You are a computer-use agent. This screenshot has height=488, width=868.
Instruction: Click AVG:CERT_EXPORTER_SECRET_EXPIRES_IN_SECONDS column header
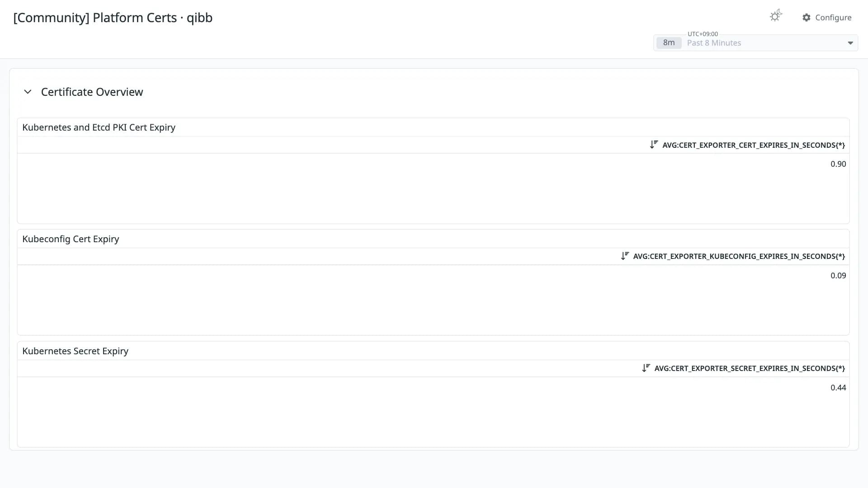750,368
